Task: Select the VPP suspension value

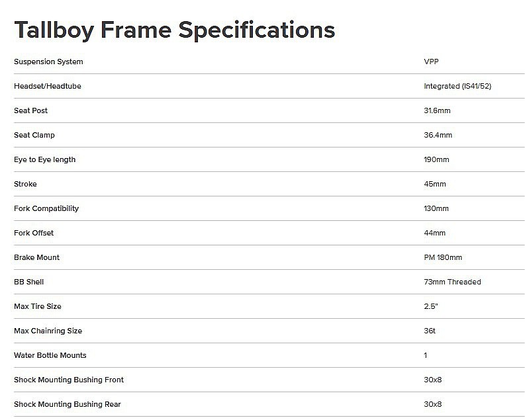Action: tap(430, 62)
